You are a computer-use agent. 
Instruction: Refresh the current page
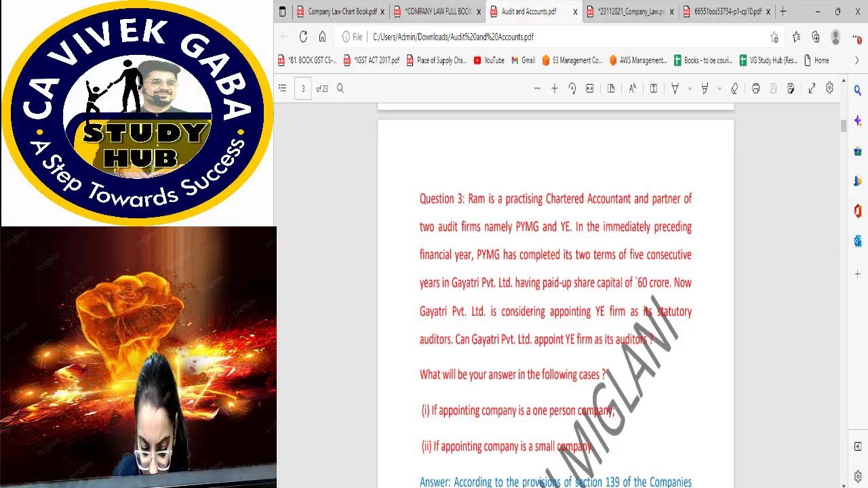coord(303,37)
